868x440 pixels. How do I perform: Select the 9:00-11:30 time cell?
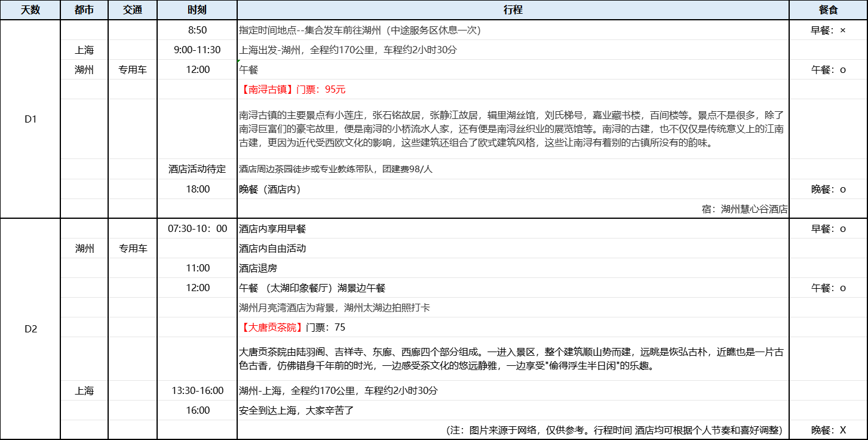[197, 50]
